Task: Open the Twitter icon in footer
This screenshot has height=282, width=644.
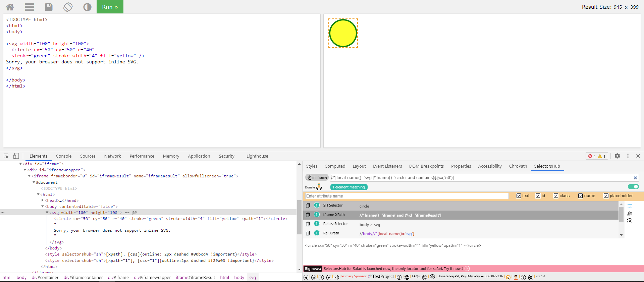Action: [x=329, y=277]
